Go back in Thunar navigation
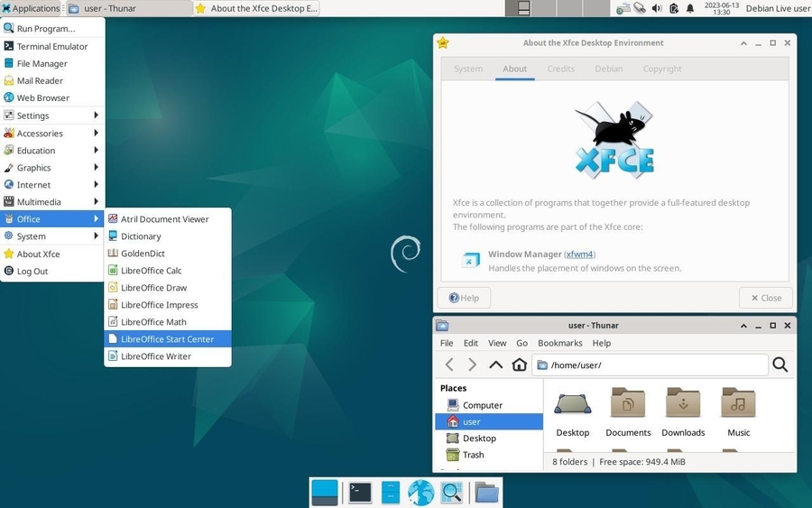 point(449,365)
